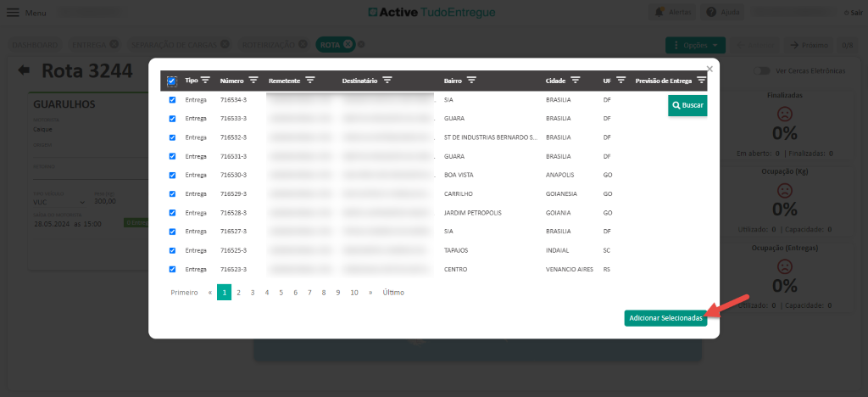
Task: Switch to the ENTREGA tab
Action: coord(90,44)
